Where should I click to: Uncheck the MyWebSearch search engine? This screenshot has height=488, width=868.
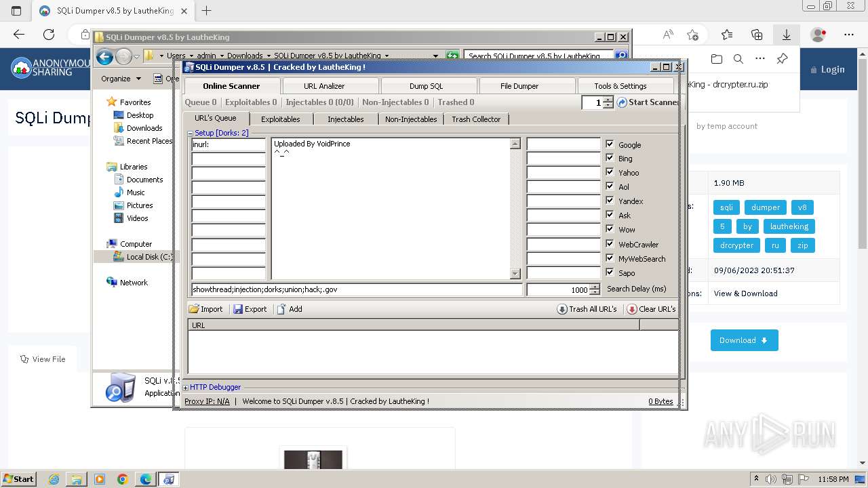610,258
